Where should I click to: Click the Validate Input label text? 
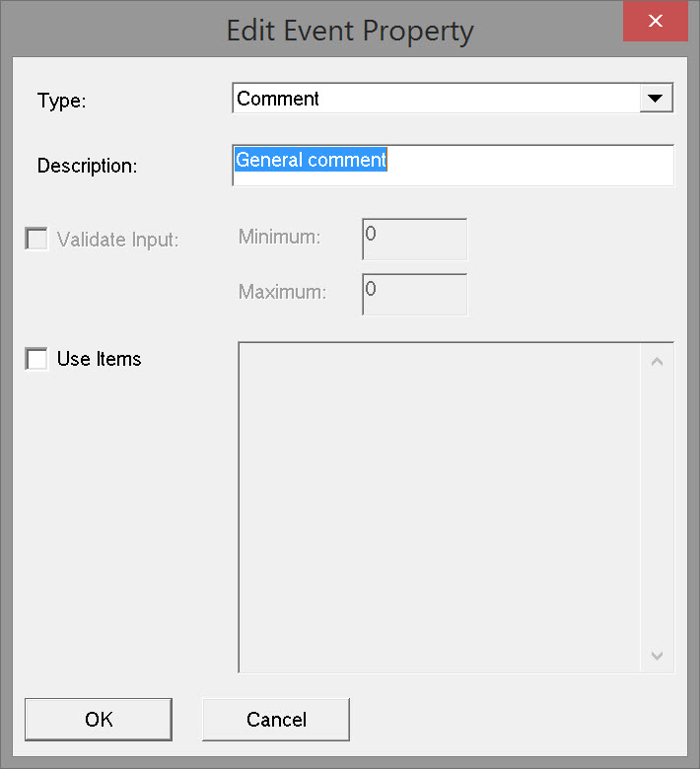(117, 239)
